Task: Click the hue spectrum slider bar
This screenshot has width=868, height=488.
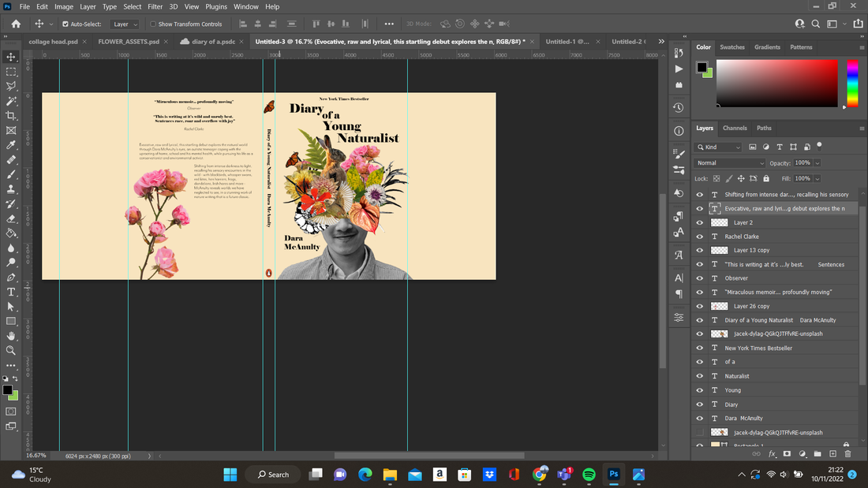Action: pos(852,83)
